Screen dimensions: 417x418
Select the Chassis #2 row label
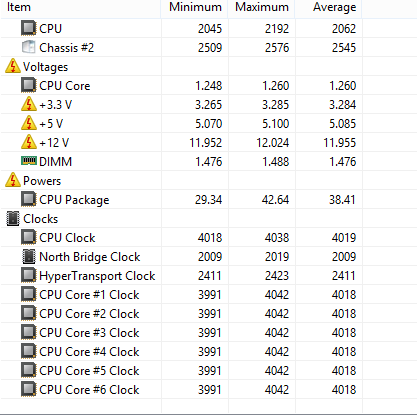pyautogui.click(x=66, y=47)
